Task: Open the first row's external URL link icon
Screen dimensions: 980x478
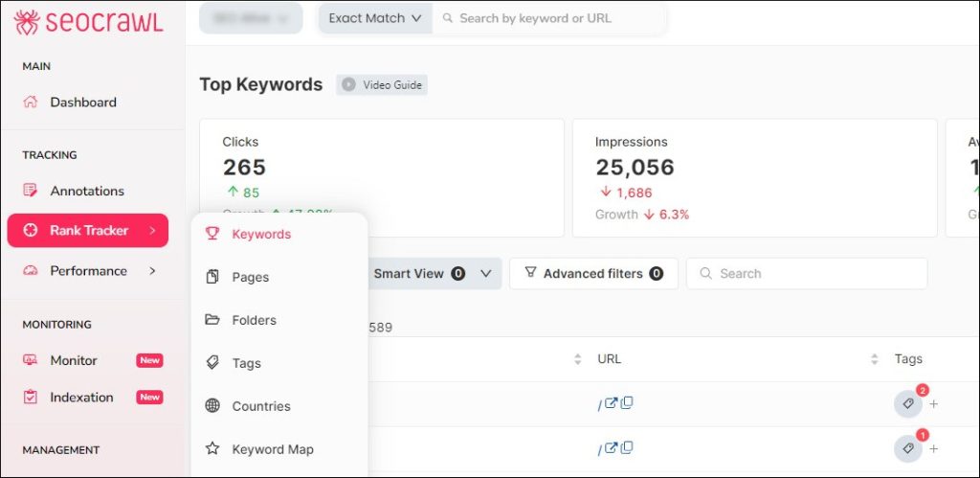Action: click(x=611, y=403)
